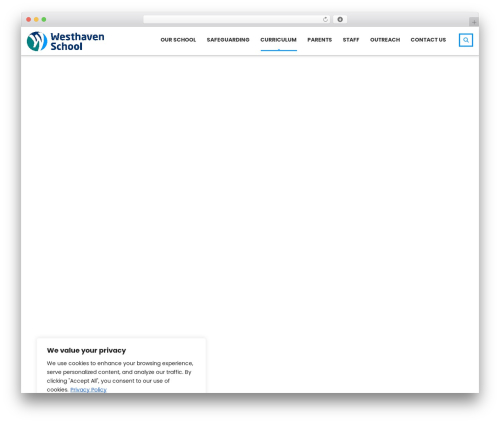The height and width of the screenshot is (423, 500).
Task: Follow the Privacy Policy link
Action: [88, 389]
